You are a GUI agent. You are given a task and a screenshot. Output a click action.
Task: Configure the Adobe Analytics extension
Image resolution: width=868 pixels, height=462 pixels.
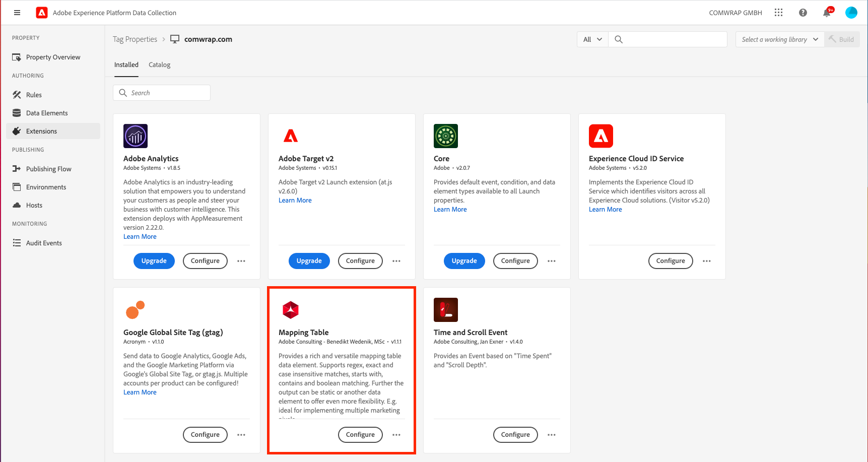[205, 261]
